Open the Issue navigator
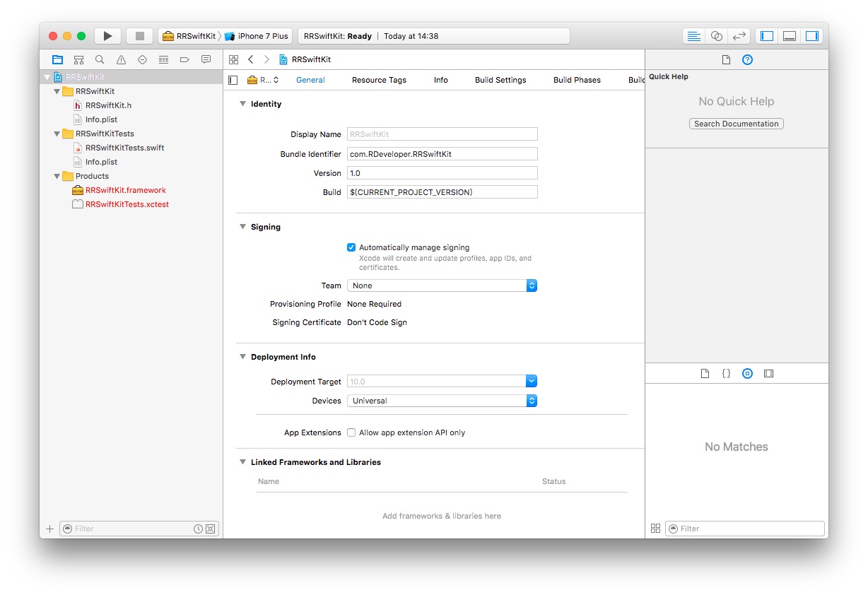 click(121, 60)
